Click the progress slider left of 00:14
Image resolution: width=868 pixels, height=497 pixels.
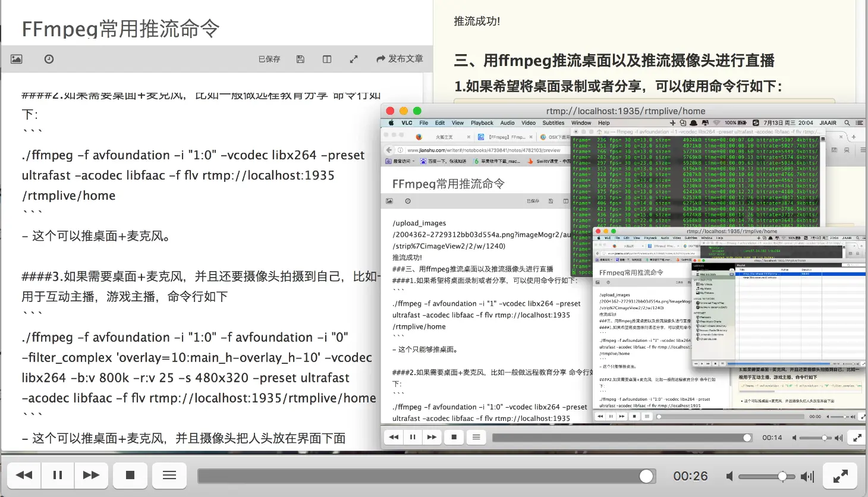[x=622, y=438]
